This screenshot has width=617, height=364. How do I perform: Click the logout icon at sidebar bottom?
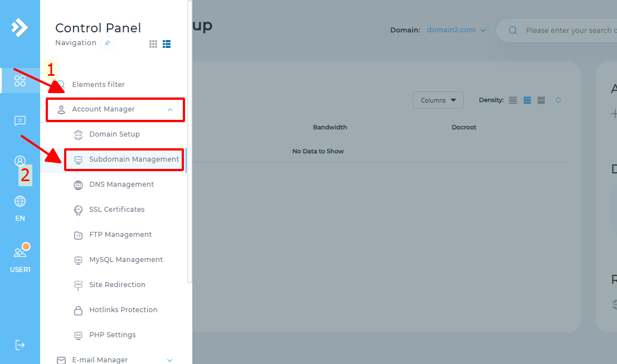20,345
